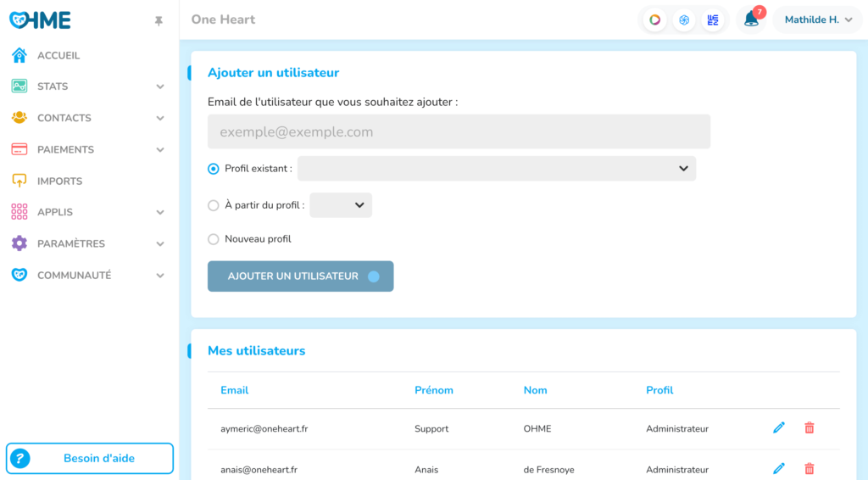Screen dimensions: 868x480
Task: Click the pencil icon for anais@oneheart.fr
Action: point(779,468)
